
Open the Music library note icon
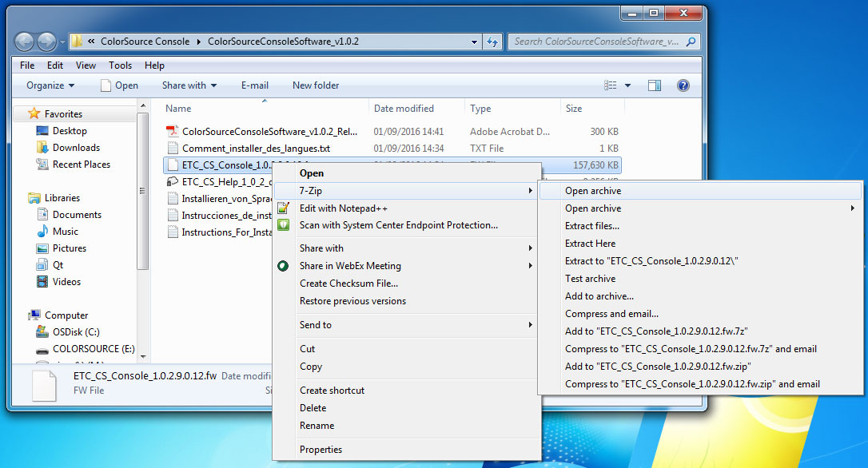(x=42, y=232)
